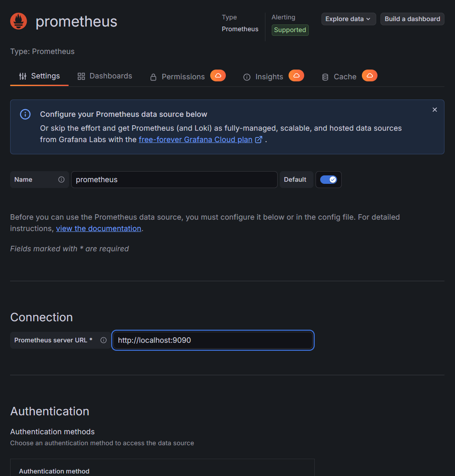Disable the Default data source toggle

coord(329,180)
